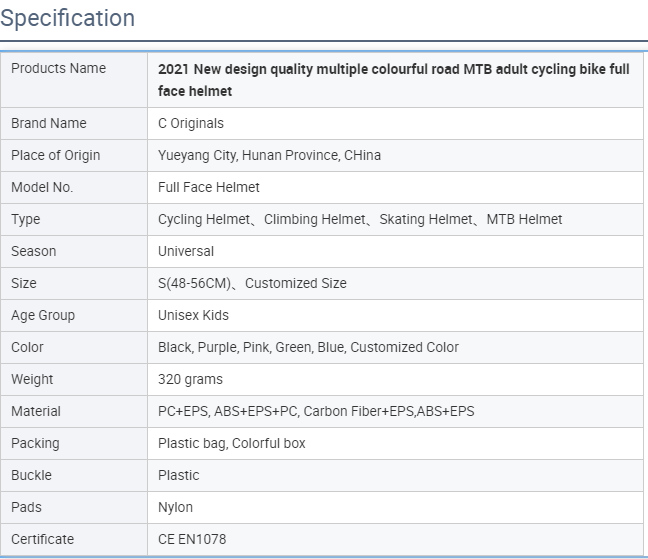Click the PC+EPS, ABS+EPS+PC material value
The width and height of the screenshot is (648, 559).
tap(316, 412)
